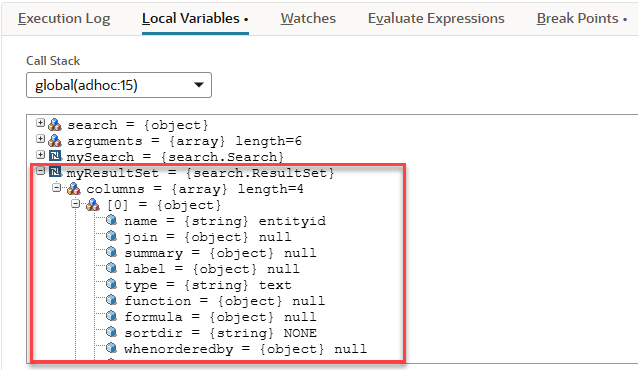Collapse the columns array node

57,187
